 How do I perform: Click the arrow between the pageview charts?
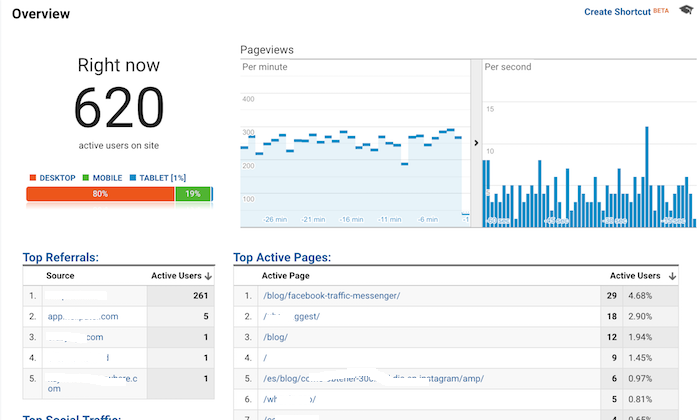click(x=475, y=143)
